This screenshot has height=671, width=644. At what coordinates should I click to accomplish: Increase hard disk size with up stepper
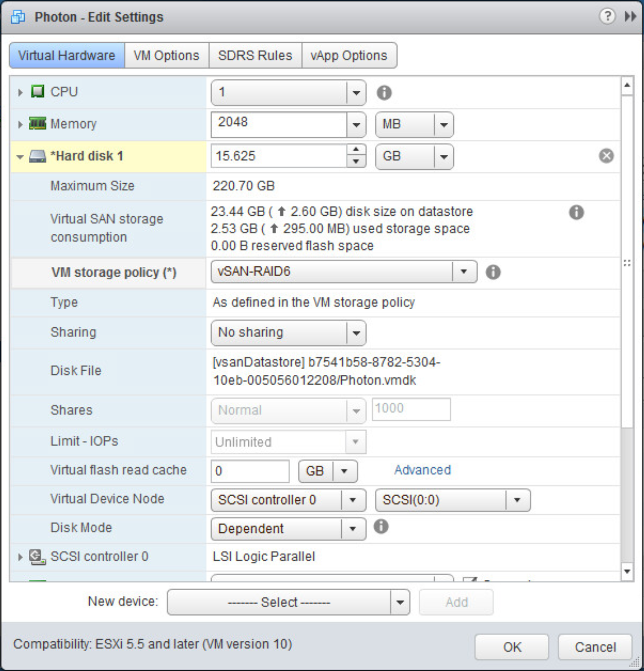pyautogui.click(x=356, y=150)
